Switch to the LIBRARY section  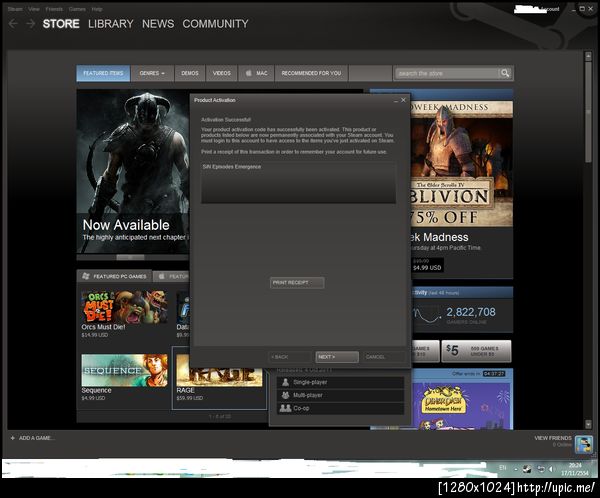(x=111, y=24)
